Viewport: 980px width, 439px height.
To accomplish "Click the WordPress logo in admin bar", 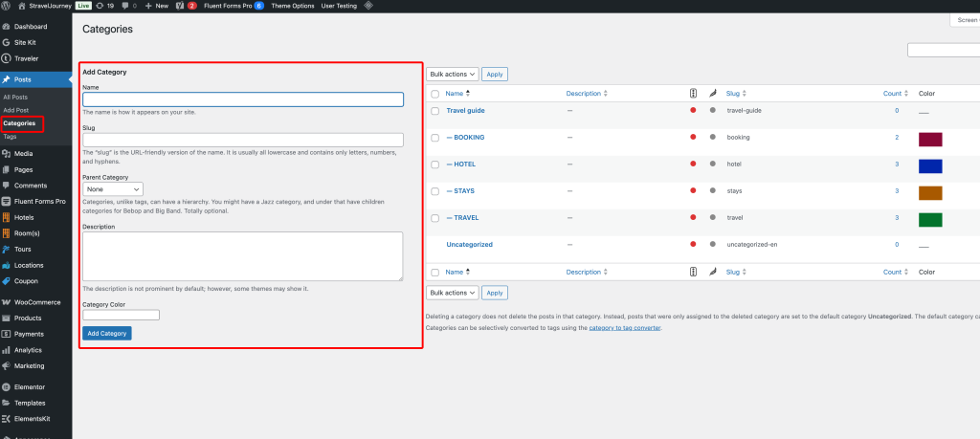I will coord(7,6).
